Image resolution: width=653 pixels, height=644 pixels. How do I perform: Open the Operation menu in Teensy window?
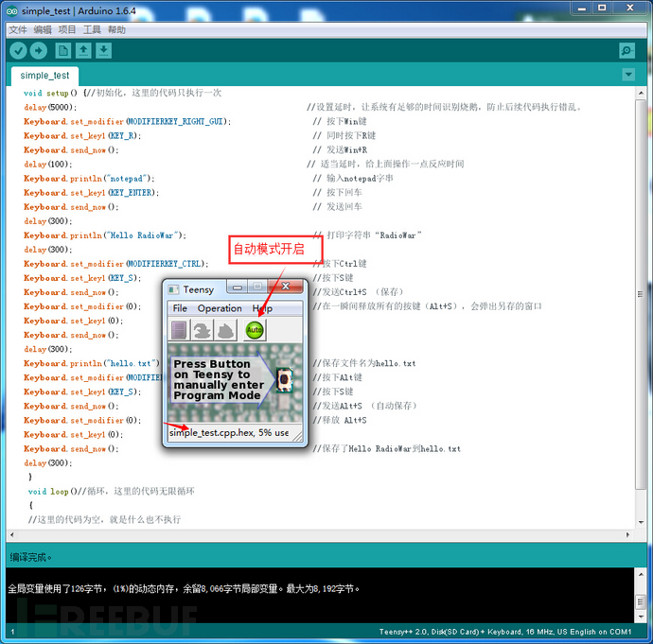[220, 308]
